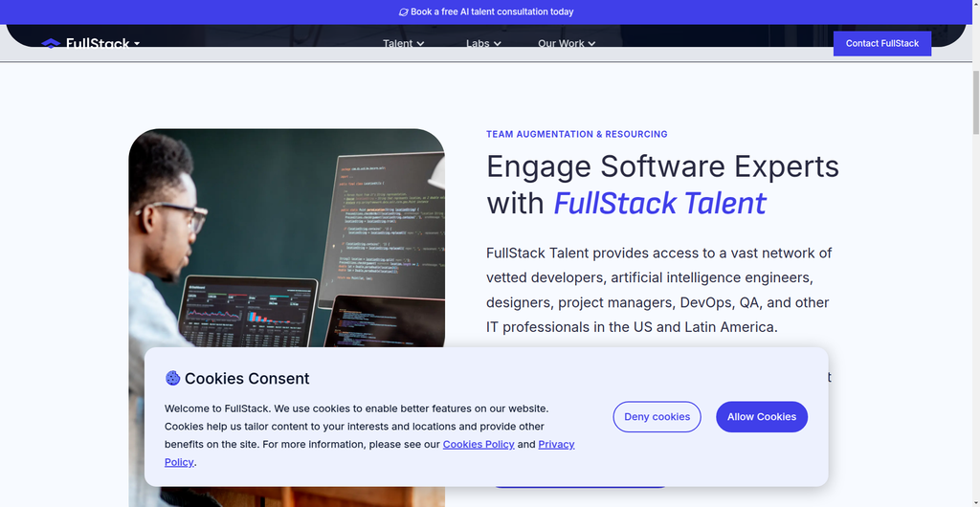Click the Cookies Consent title text
The width and height of the screenshot is (980, 507).
pos(247,379)
